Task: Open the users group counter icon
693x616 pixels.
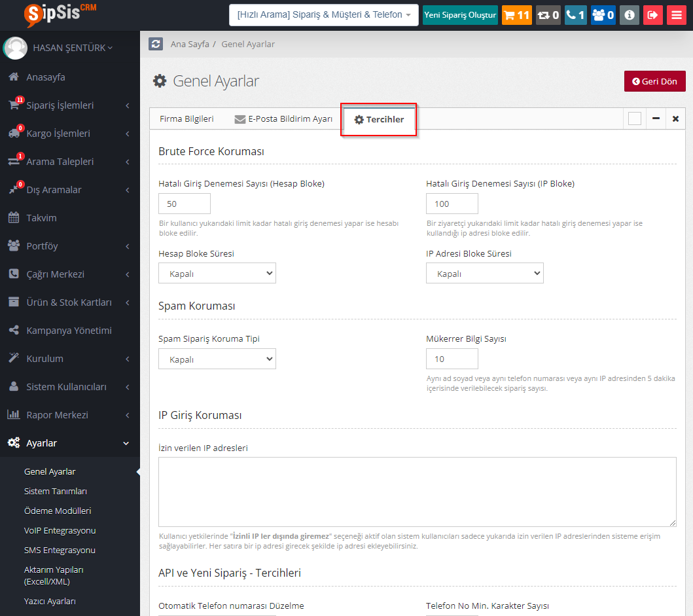Action: (603, 15)
